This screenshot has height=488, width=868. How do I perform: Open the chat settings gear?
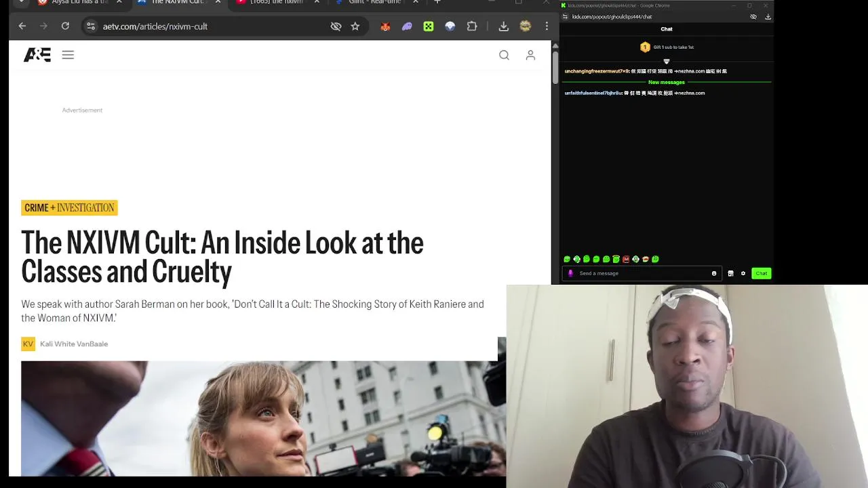click(x=743, y=273)
